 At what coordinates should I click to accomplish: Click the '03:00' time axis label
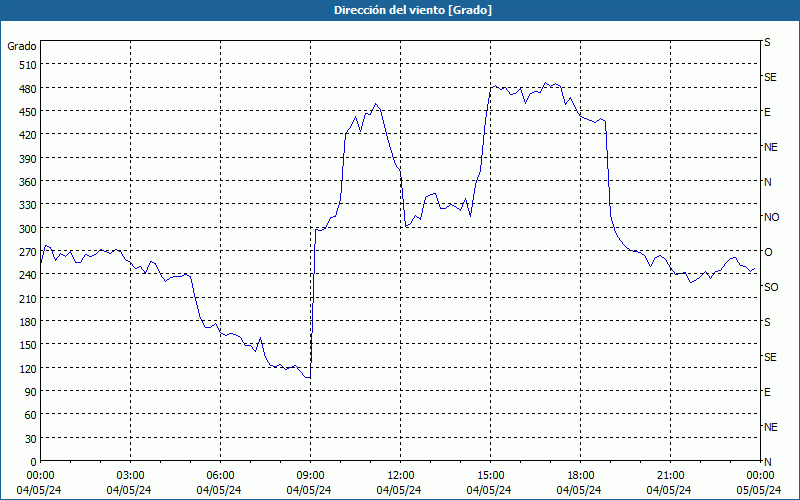click(130, 476)
